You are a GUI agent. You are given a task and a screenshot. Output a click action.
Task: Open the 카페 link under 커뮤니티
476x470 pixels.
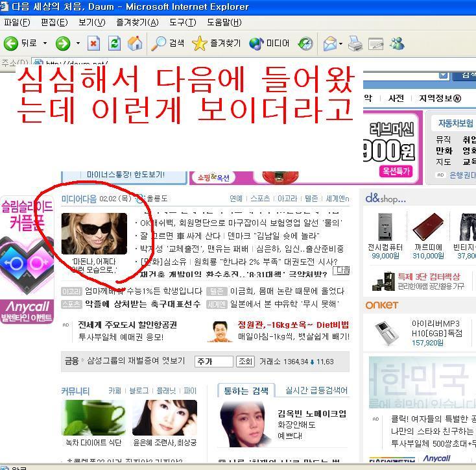[x=114, y=391]
